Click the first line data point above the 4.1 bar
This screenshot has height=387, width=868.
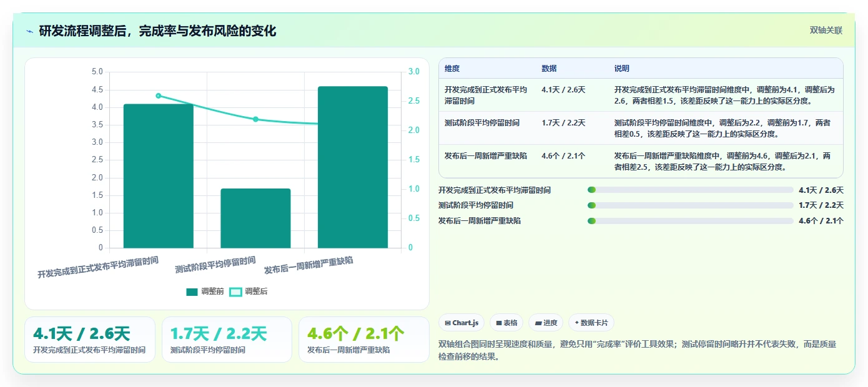pyautogui.click(x=158, y=96)
